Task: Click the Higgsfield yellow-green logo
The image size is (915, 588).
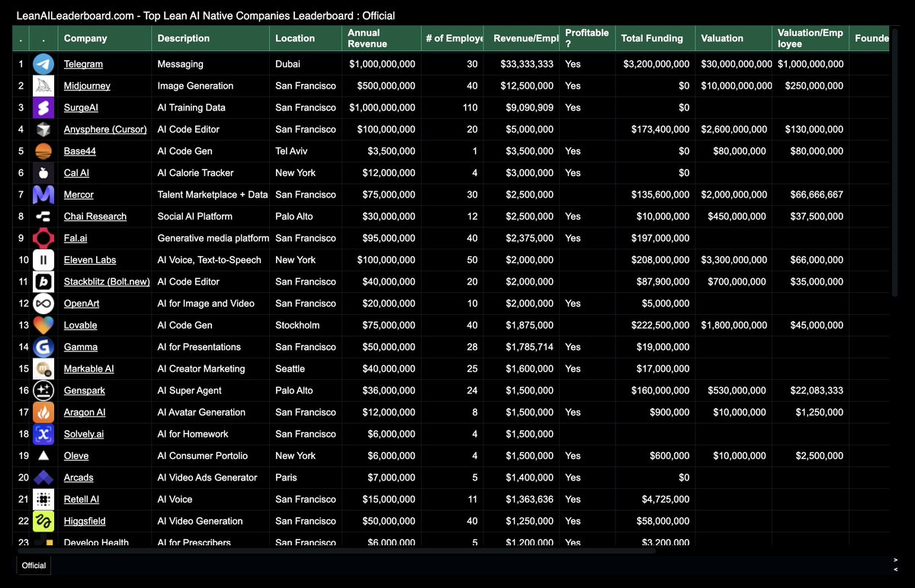Action: click(43, 521)
